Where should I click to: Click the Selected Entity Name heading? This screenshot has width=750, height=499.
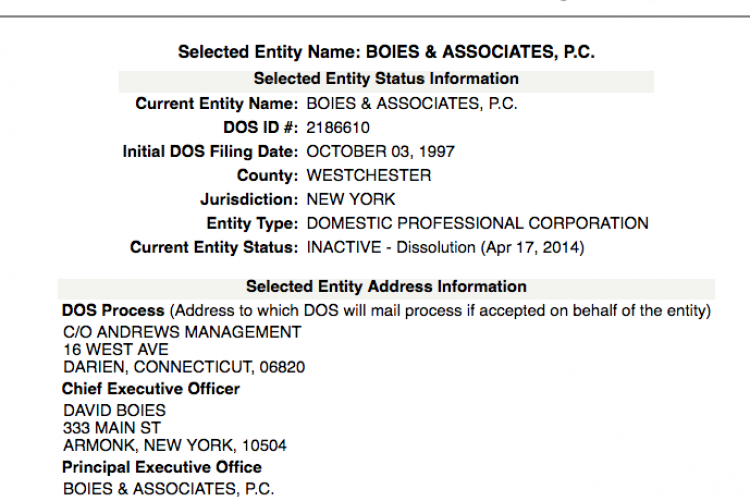386,52
